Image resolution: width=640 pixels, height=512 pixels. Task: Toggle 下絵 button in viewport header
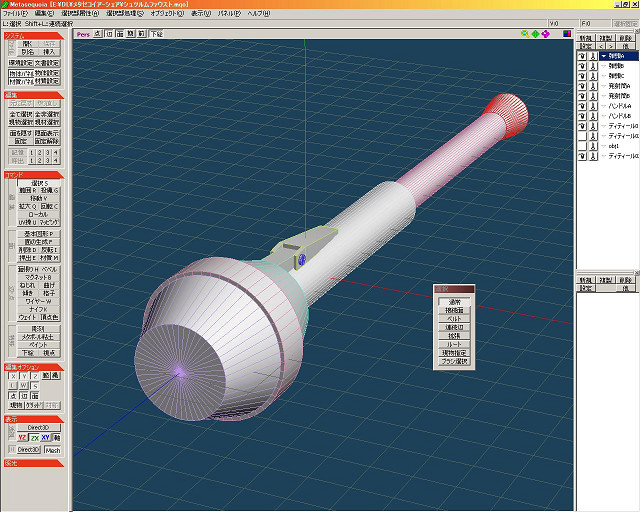click(x=157, y=34)
